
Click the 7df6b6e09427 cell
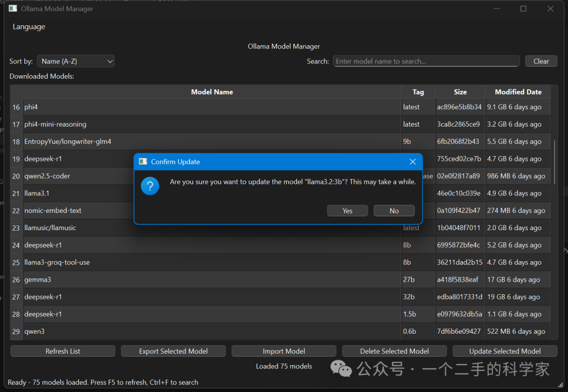(x=460, y=331)
